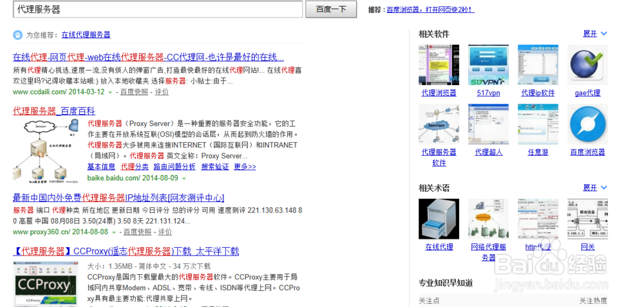Image resolution: width=644 pixels, height=307 pixels.
Task: Click the 代理服务器软件 text link
Action: [439, 158]
